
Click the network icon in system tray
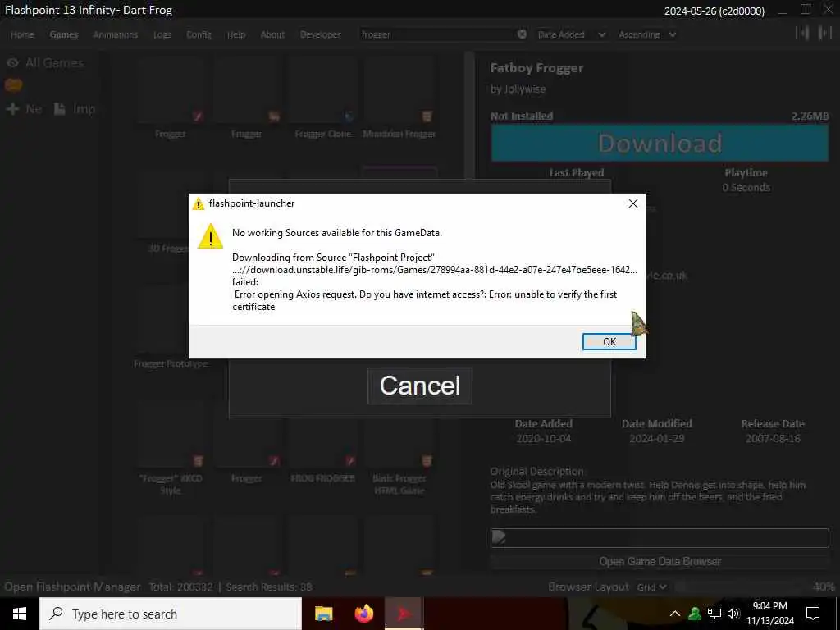714,614
